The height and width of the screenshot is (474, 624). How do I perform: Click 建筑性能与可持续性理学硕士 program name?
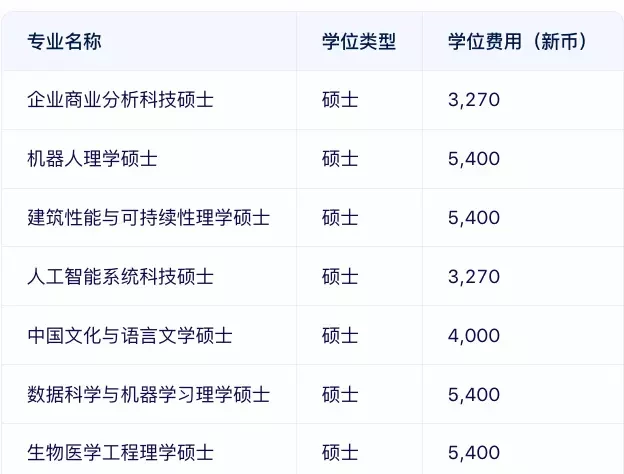[x=148, y=218]
